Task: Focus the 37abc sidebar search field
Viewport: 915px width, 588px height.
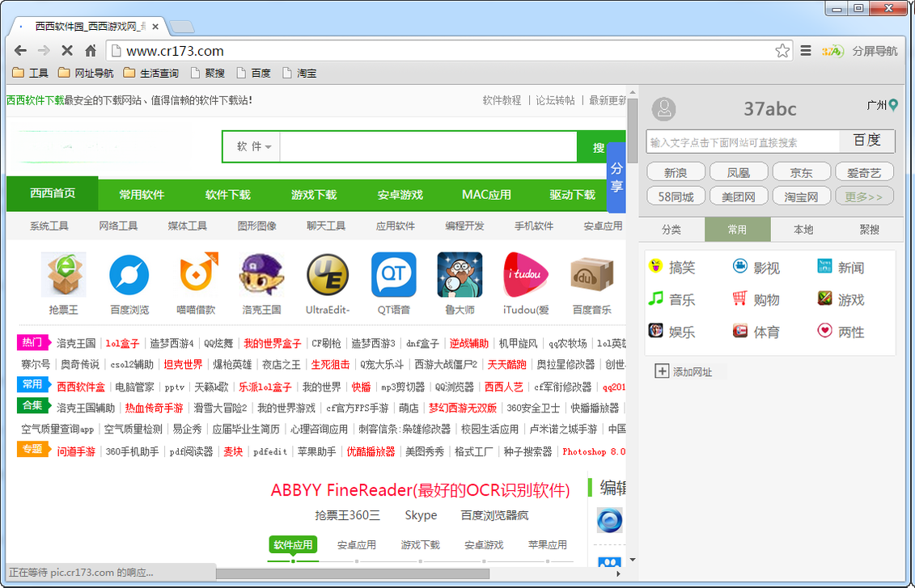Action: 742,142
